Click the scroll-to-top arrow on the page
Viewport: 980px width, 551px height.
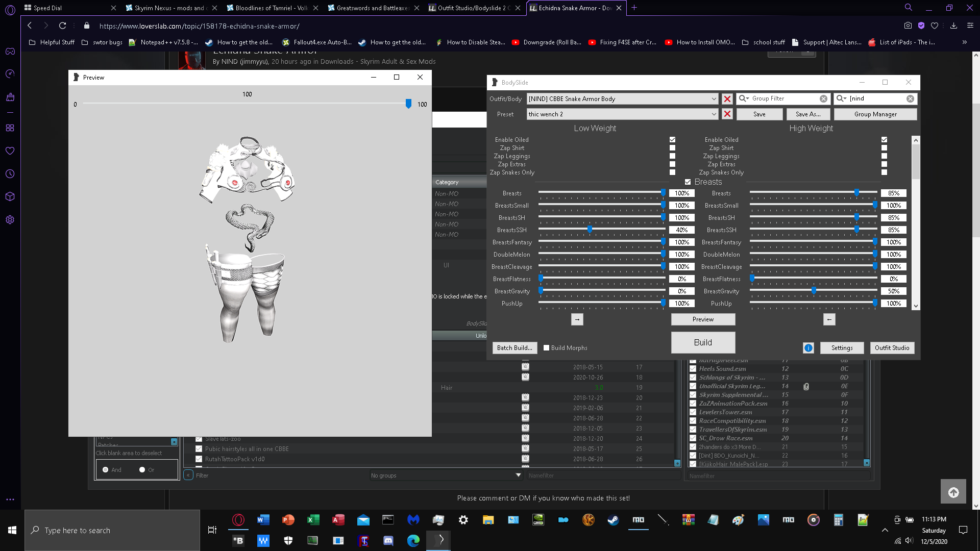(x=953, y=492)
